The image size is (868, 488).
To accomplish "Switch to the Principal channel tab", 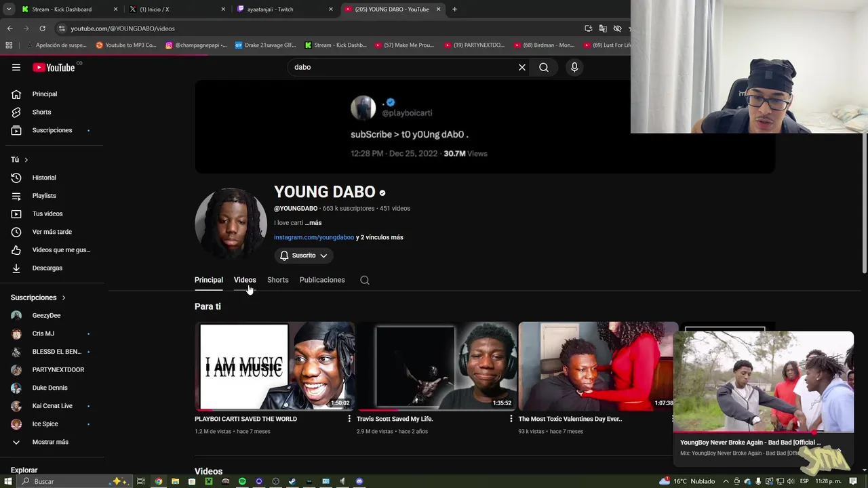I will point(209,280).
